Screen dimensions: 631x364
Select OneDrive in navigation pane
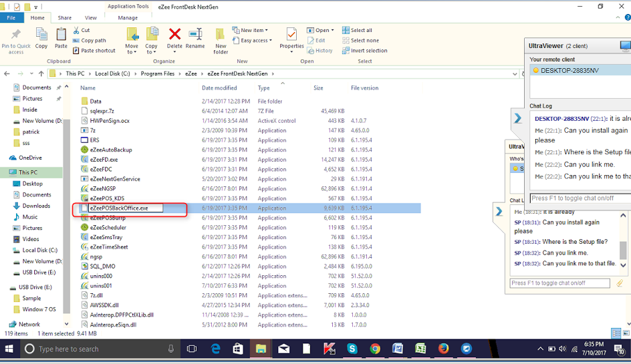pos(26,158)
